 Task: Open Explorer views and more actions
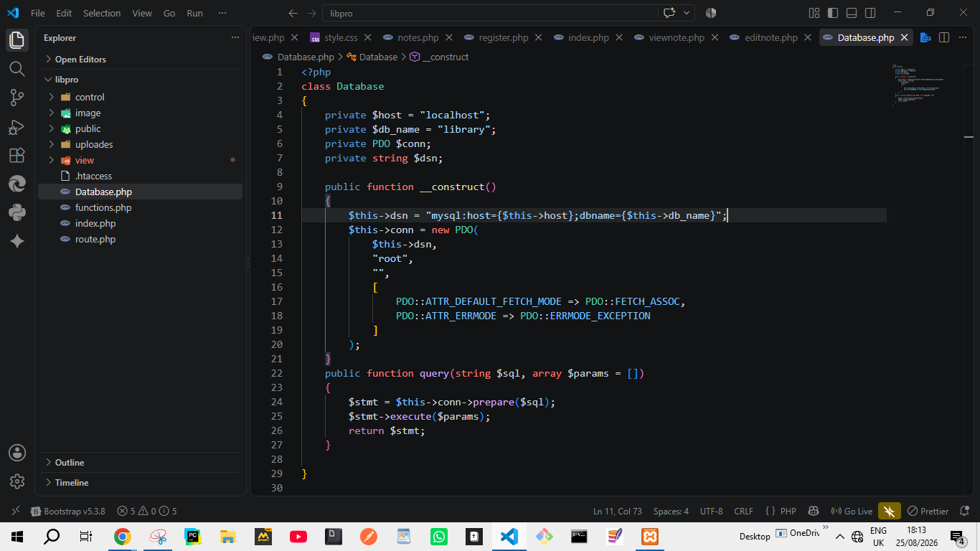coord(235,38)
